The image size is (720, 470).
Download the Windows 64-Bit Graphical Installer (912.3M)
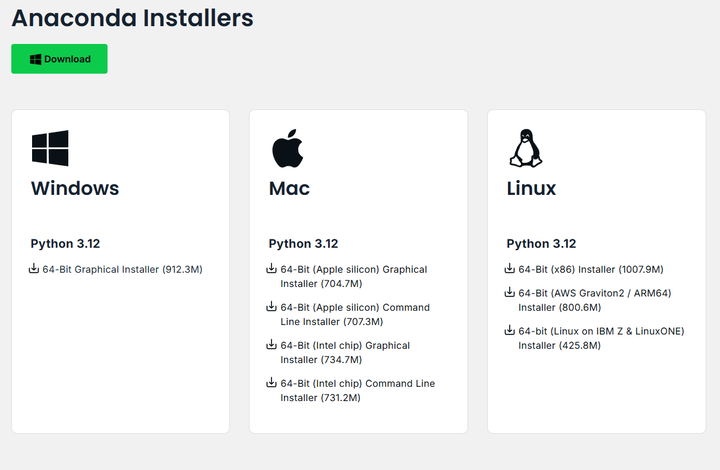click(122, 269)
